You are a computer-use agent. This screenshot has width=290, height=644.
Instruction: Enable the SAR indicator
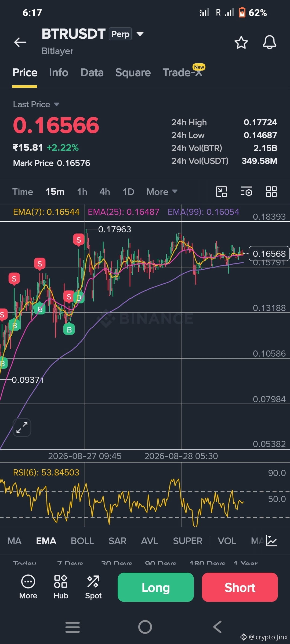(x=117, y=541)
